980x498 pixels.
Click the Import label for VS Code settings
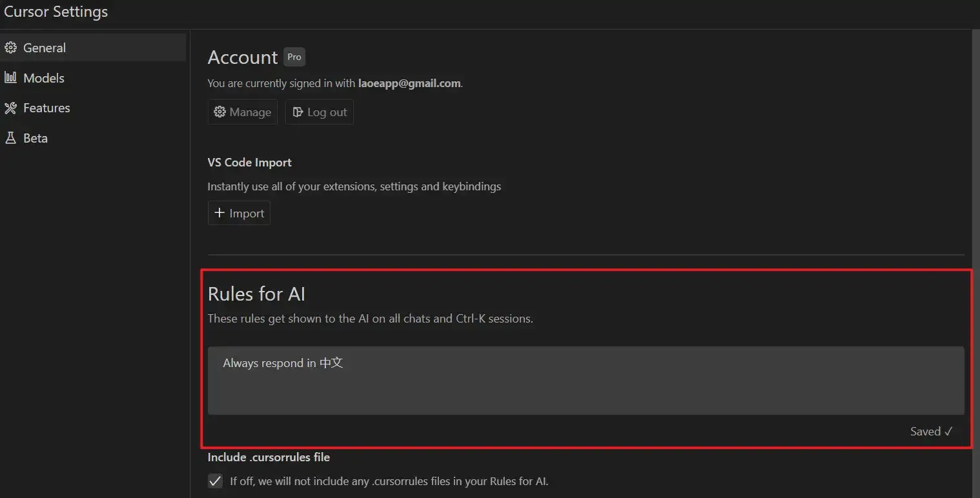[x=247, y=214]
